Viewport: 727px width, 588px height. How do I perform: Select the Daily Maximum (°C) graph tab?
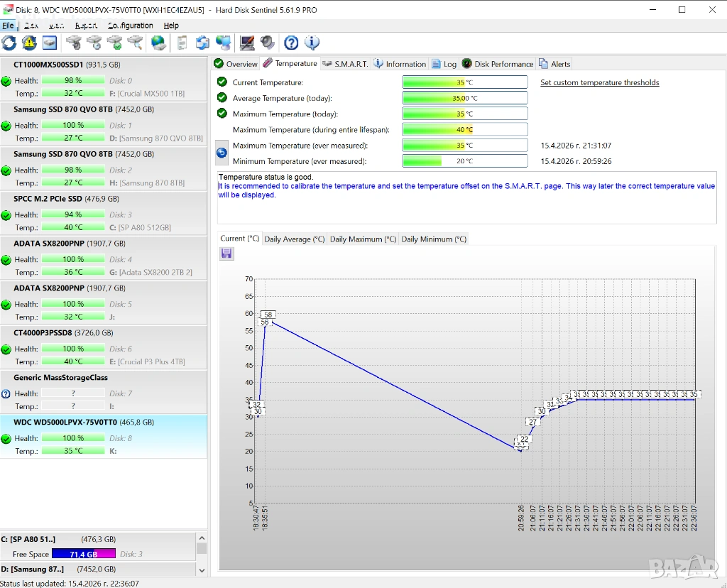click(363, 239)
